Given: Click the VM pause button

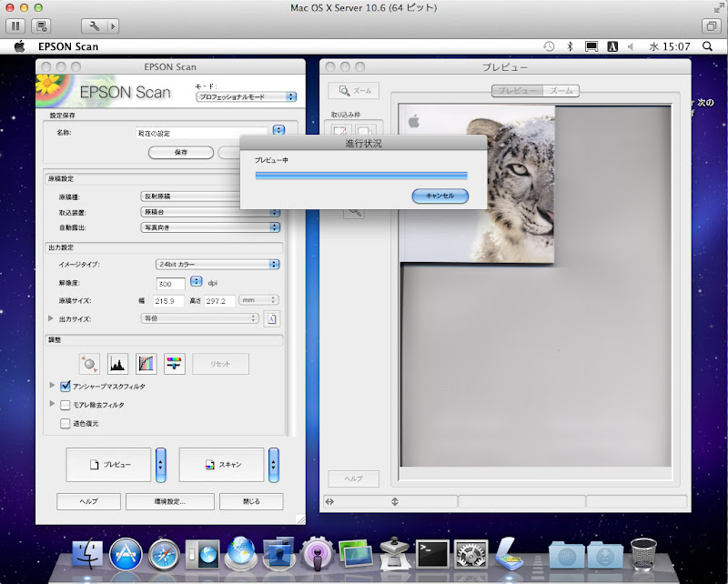Looking at the screenshot, I should [15, 26].
